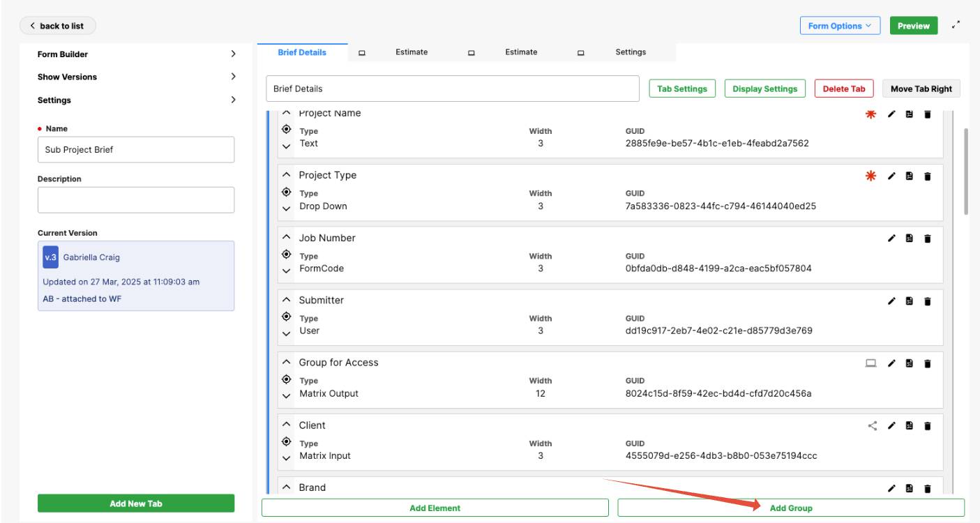Click the up arrow on Project Type row
The image size is (980, 523).
pos(286,175)
